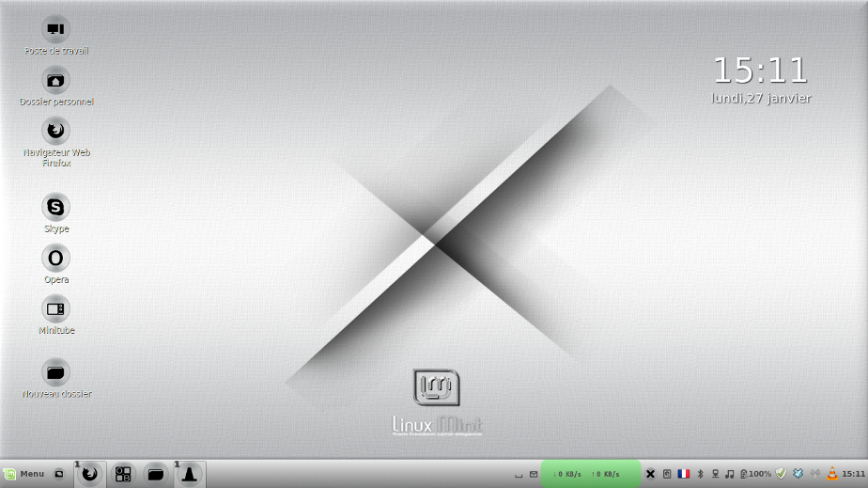
Task: Click the VLC cone tray icon
Action: point(832,474)
